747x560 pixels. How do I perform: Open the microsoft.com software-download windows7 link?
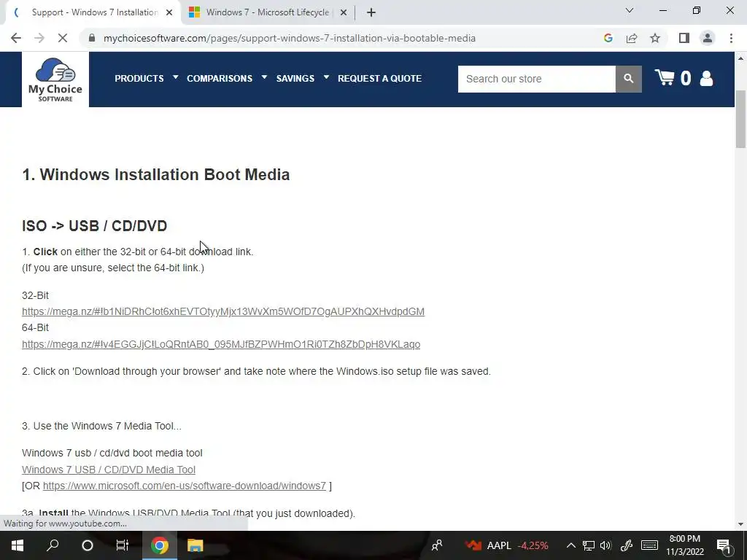tap(185, 486)
